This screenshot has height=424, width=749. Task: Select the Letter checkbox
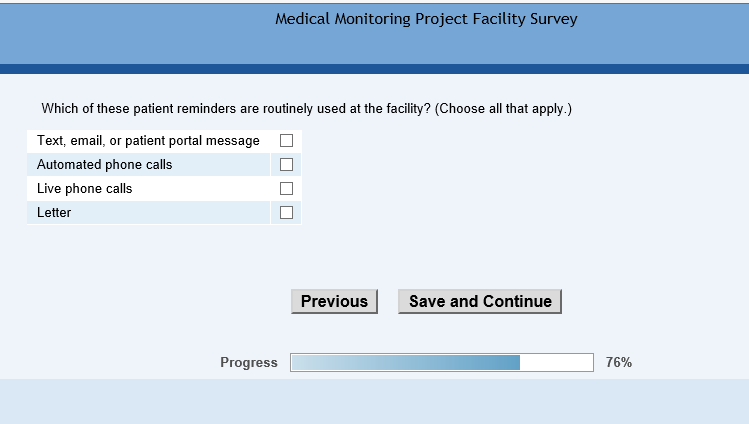pos(286,213)
